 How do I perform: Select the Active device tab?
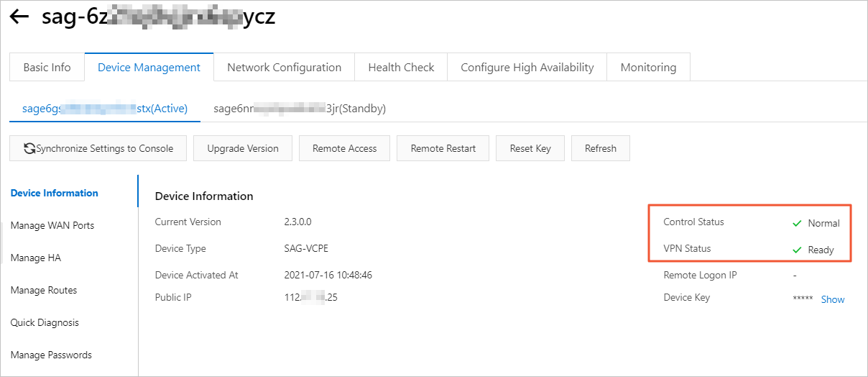105,109
